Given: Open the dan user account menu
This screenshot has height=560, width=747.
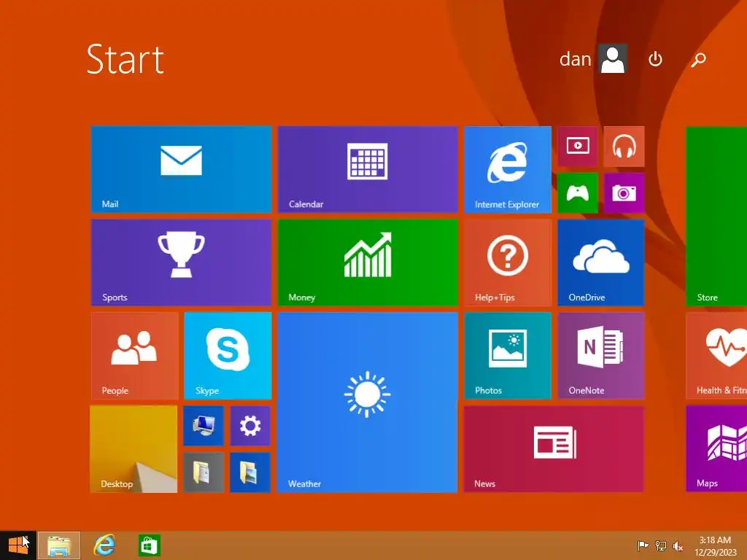Looking at the screenshot, I should pos(593,59).
